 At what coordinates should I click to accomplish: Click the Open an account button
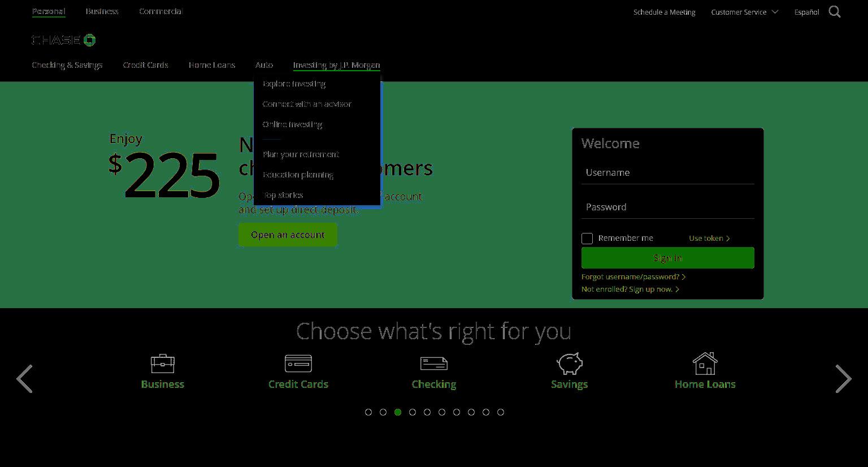tap(288, 235)
